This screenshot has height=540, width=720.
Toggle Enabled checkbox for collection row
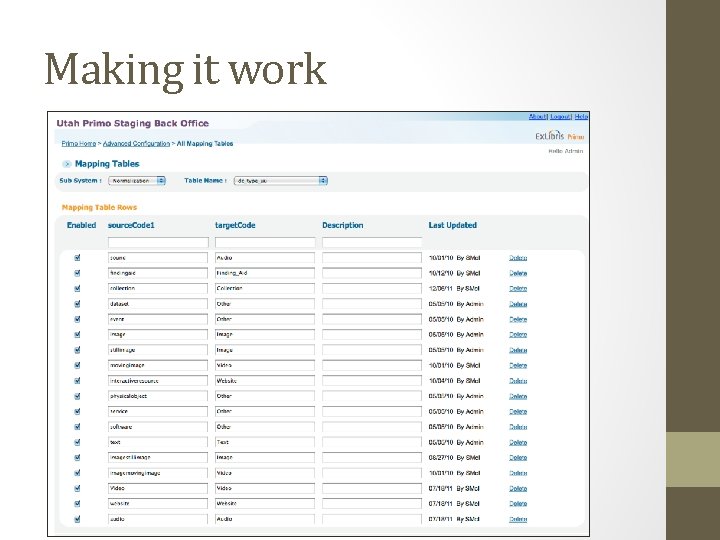coord(77,288)
